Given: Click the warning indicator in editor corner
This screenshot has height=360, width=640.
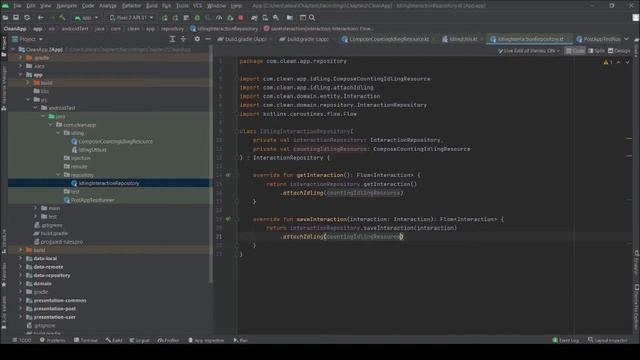Looking at the screenshot, I should tap(608, 62).
